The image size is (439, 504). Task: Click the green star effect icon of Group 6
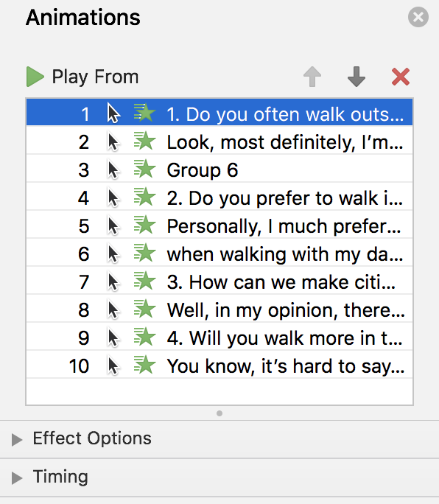145,169
